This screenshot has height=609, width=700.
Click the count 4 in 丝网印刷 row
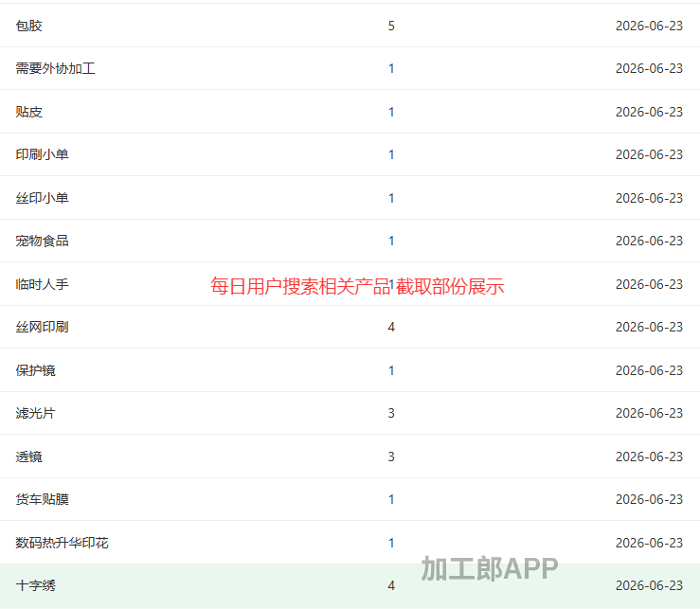click(391, 327)
